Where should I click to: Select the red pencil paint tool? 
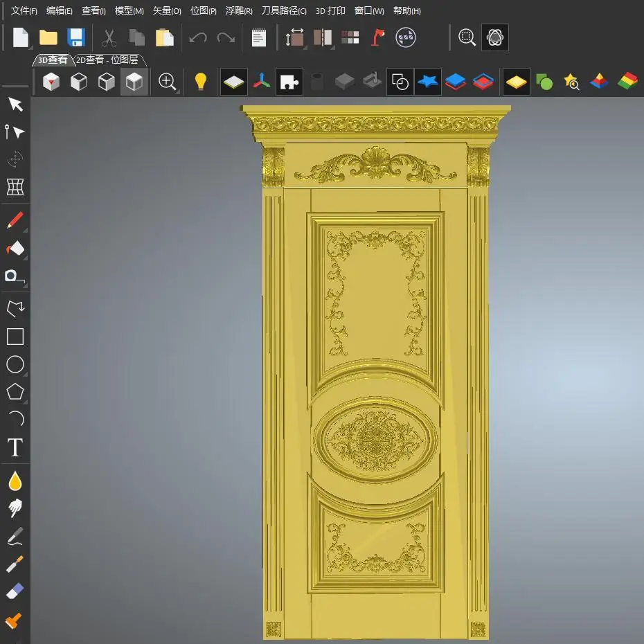tap(15, 220)
